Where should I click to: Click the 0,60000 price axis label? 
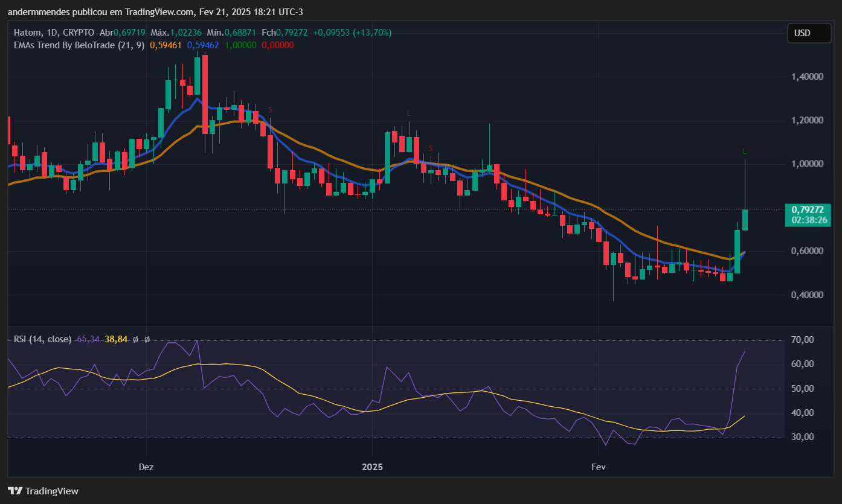807,251
